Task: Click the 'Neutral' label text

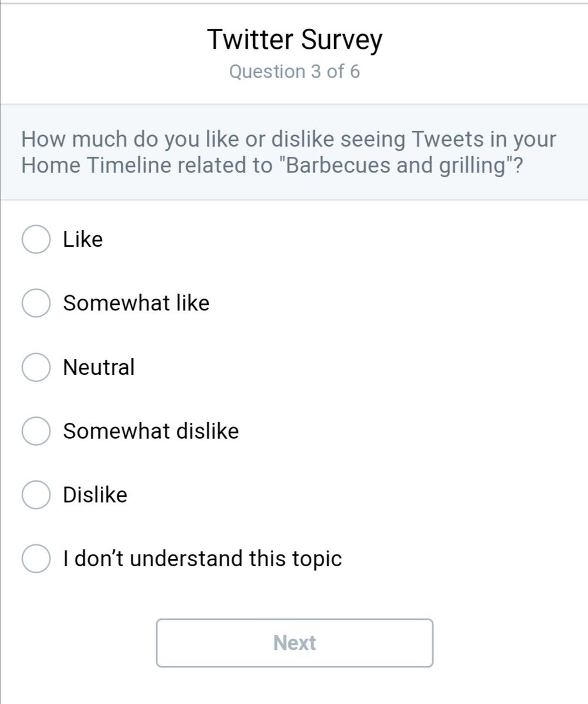Action: click(98, 367)
